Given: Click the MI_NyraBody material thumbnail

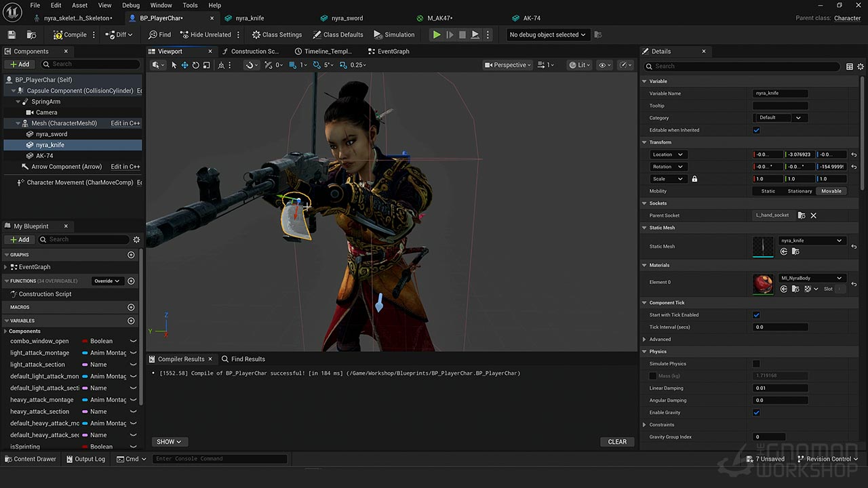Looking at the screenshot, I should tap(763, 284).
